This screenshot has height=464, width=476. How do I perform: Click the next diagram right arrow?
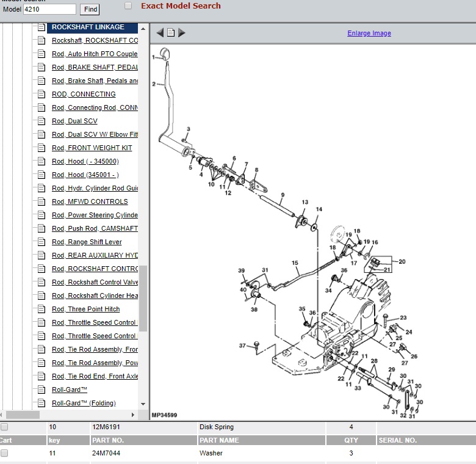181,33
